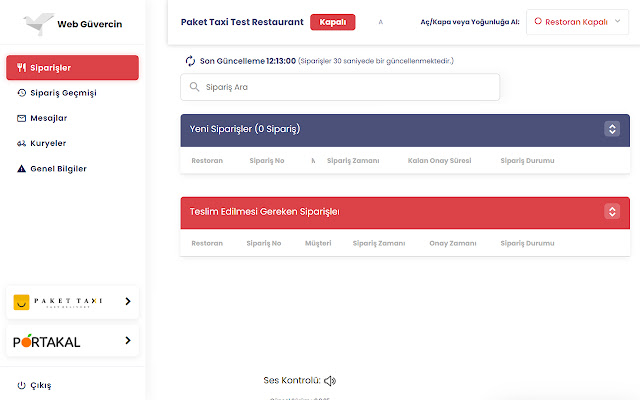Click the power icon beside Çıkış
The width and height of the screenshot is (640, 400).
click(x=21, y=385)
